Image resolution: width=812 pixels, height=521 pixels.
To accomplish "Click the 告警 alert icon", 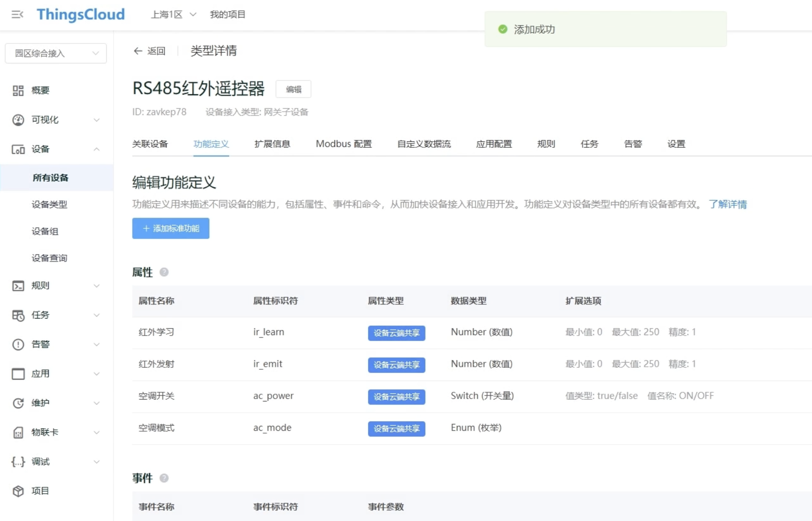I will (x=18, y=344).
